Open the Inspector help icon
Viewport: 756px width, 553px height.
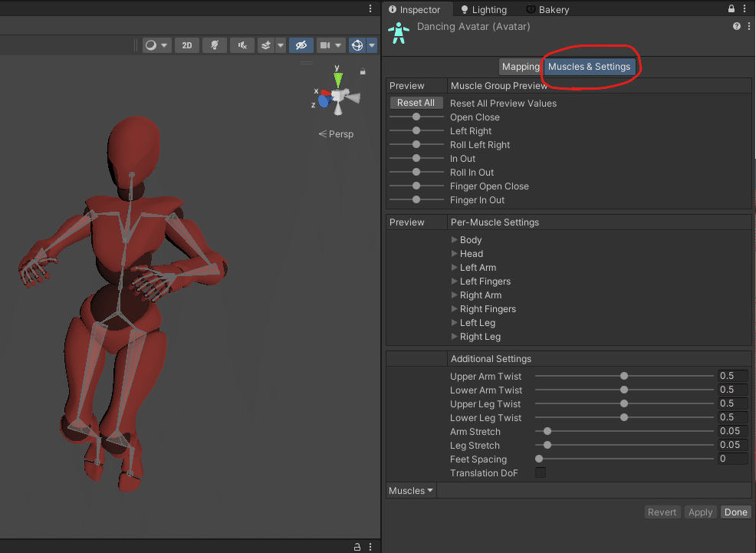tap(737, 25)
